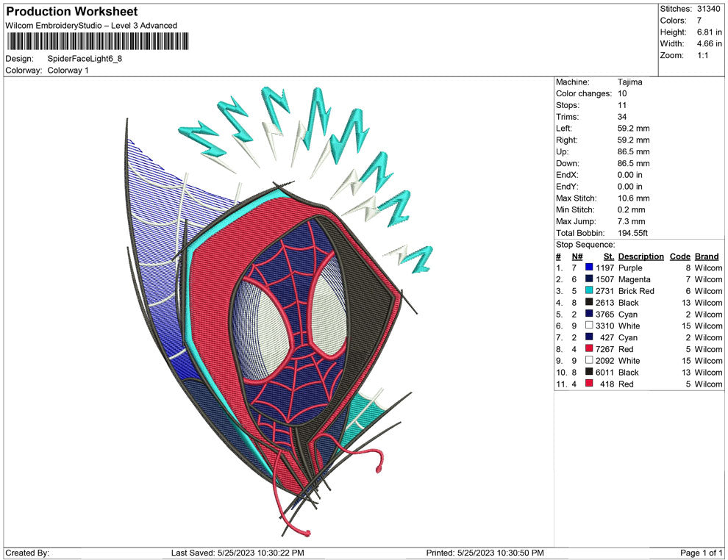
Task: Click the 'Purple' description text
Action: (x=630, y=268)
